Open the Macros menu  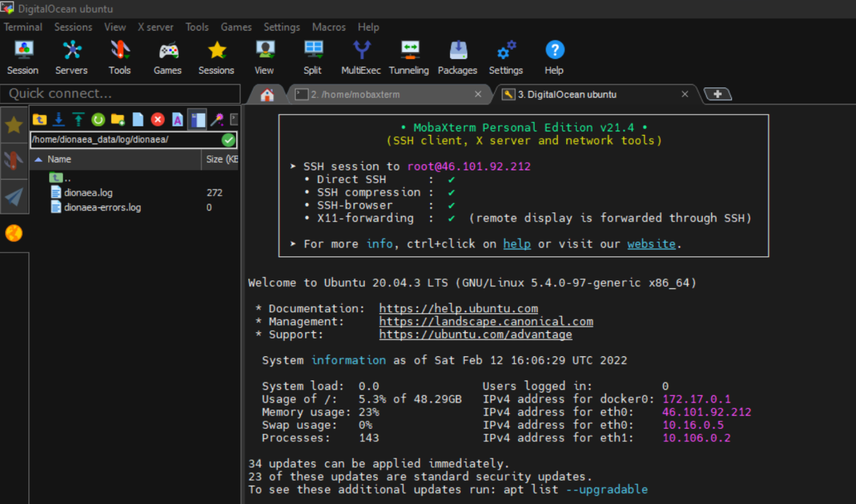[329, 27]
